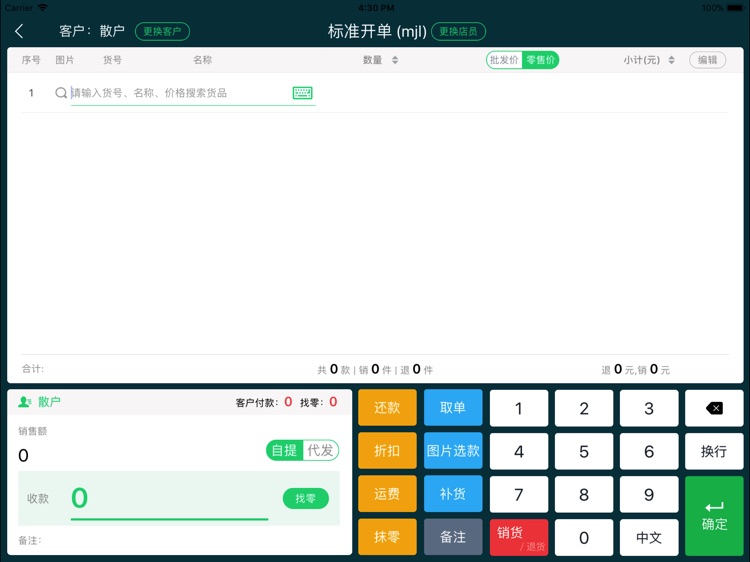Screen dimensions: 750x562
Task: Tap the backspace delete key
Action: click(x=714, y=408)
